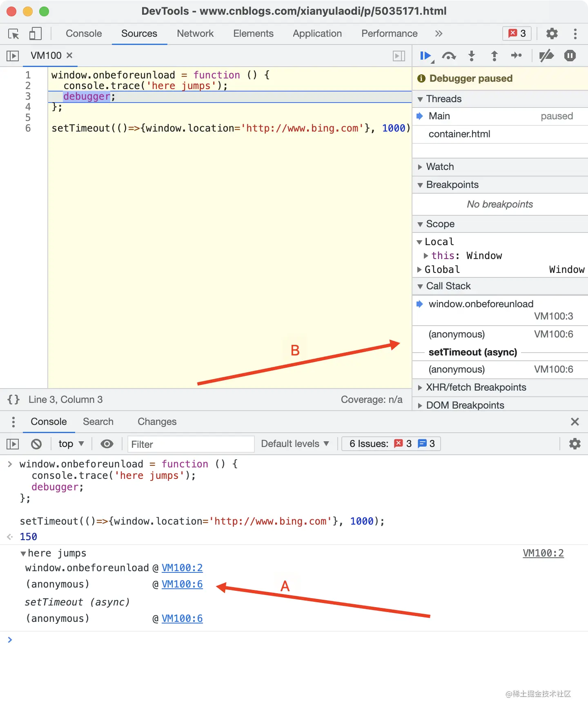Step over next function call

(x=449, y=56)
